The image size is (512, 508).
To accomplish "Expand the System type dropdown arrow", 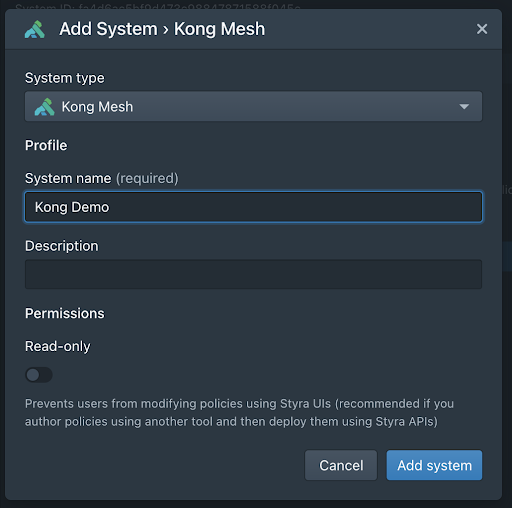I will (x=464, y=107).
